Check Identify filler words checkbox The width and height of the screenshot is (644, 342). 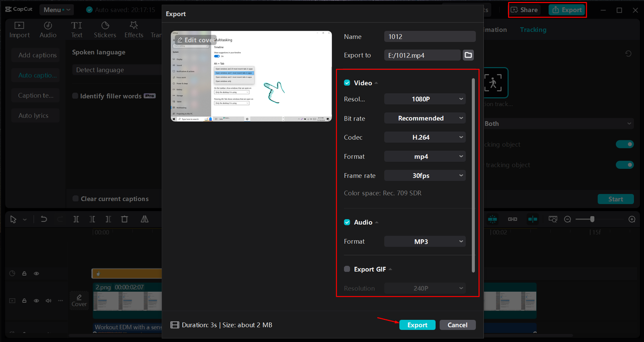pos(75,96)
